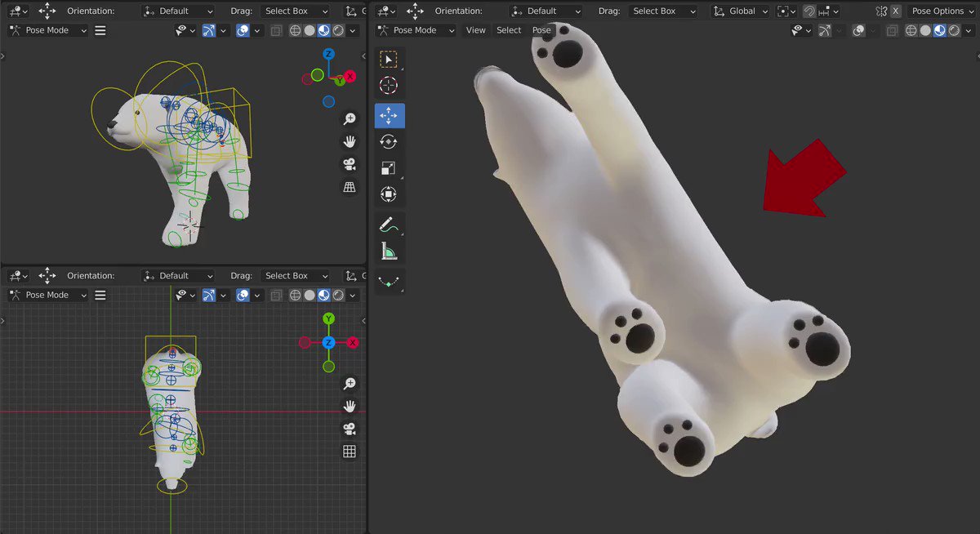Image resolution: width=980 pixels, height=534 pixels.
Task: Open the Pose menu
Action: pyautogui.click(x=541, y=30)
